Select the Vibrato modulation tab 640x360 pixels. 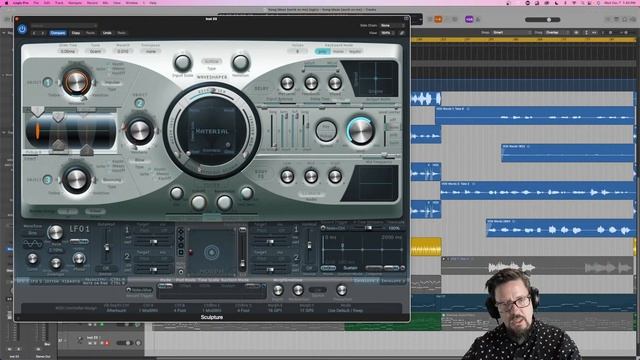[71, 281]
